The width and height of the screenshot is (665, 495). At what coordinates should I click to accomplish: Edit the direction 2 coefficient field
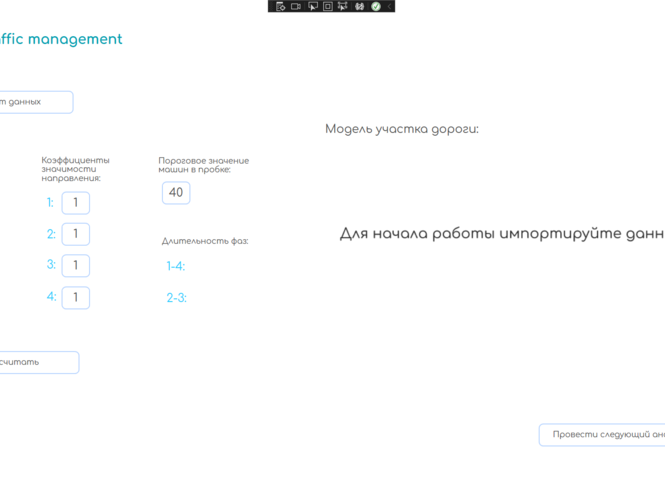coord(75,234)
